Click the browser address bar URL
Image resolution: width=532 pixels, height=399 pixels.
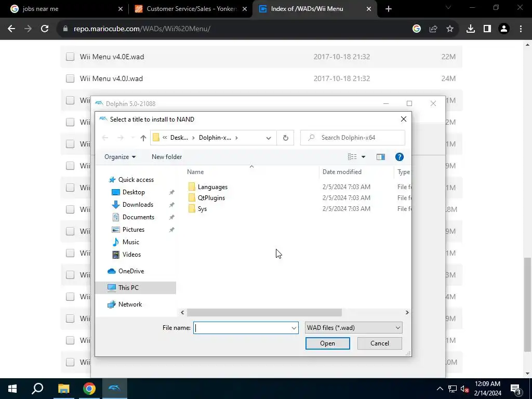pos(142,29)
